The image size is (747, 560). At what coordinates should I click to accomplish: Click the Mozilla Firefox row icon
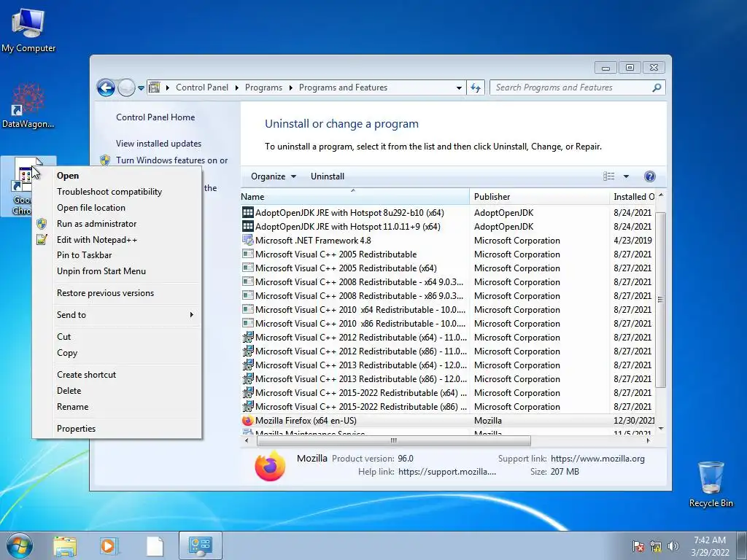247,421
